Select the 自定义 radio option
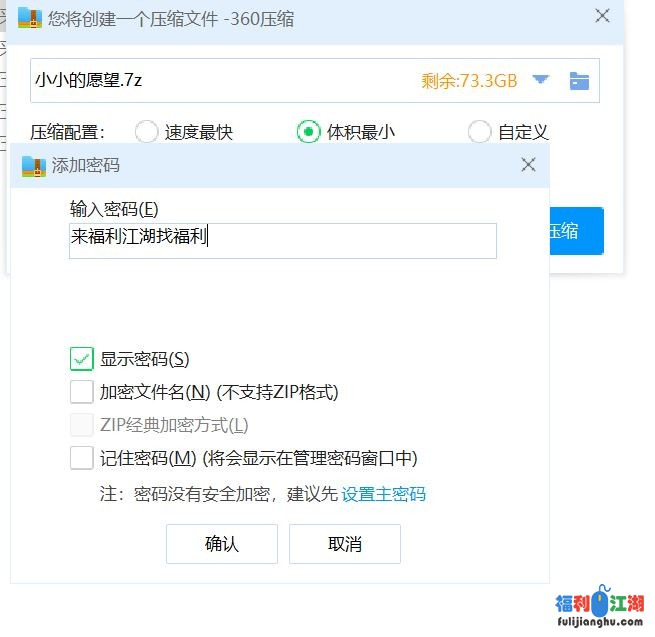The width and height of the screenshot is (655, 637). (479, 132)
